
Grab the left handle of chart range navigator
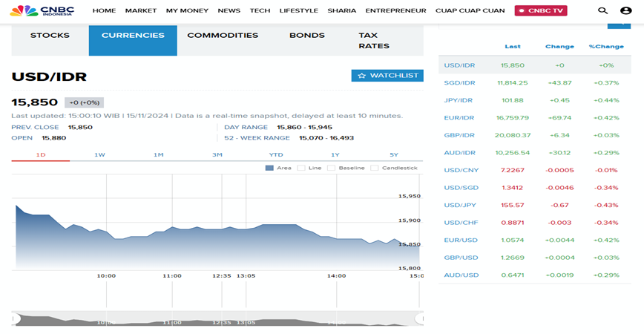(14, 318)
